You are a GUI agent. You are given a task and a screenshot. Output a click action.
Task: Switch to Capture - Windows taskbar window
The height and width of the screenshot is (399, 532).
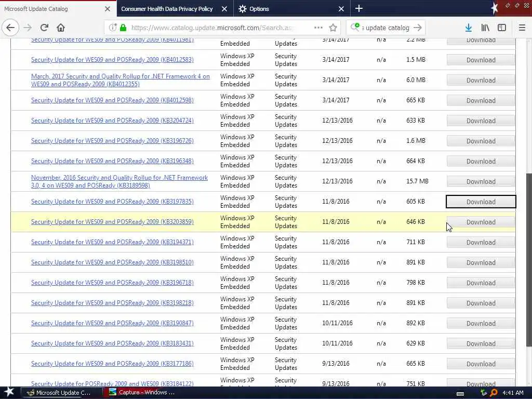pos(143,393)
